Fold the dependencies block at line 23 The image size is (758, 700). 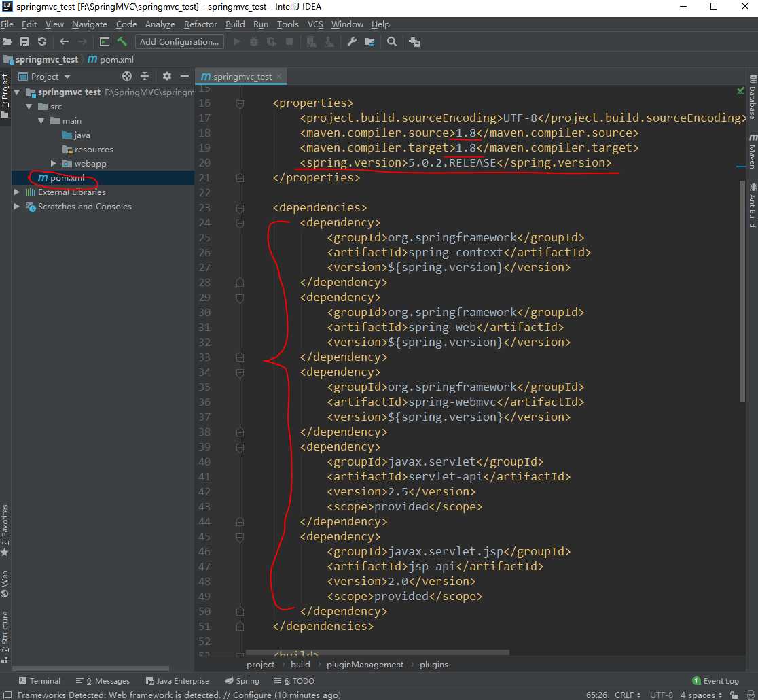pos(240,207)
